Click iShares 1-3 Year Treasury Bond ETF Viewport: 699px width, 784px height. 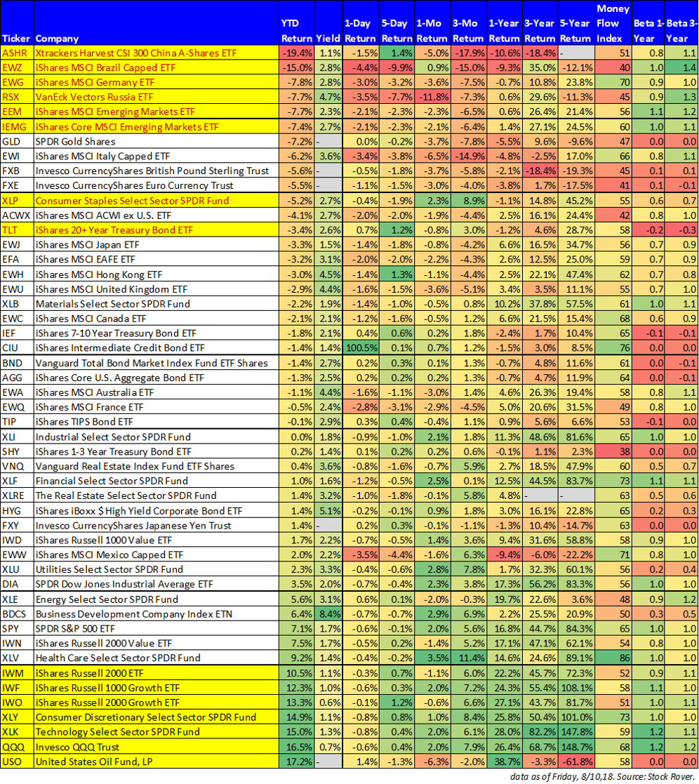click(x=114, y=452)
